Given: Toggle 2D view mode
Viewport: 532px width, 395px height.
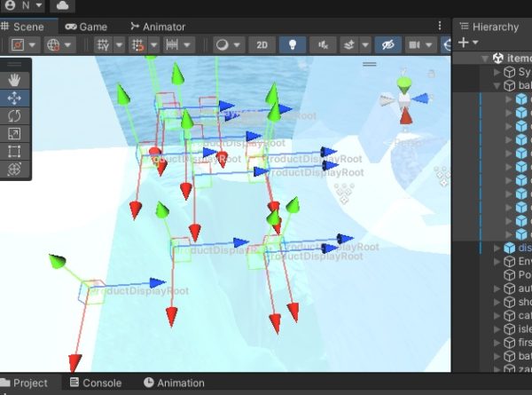Looking at the screenshot, I should pos(262,44).
